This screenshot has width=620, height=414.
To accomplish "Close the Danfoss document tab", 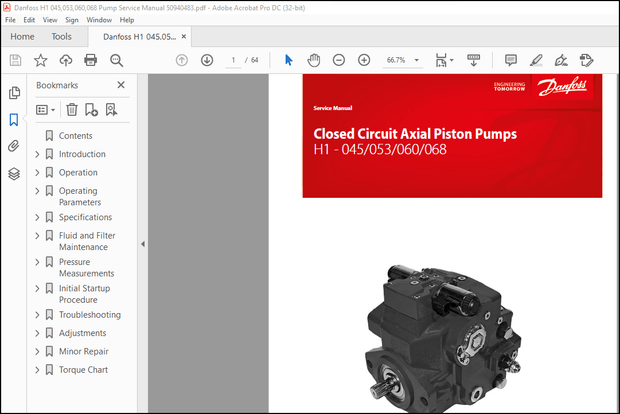I will click(x=184, y=36).
